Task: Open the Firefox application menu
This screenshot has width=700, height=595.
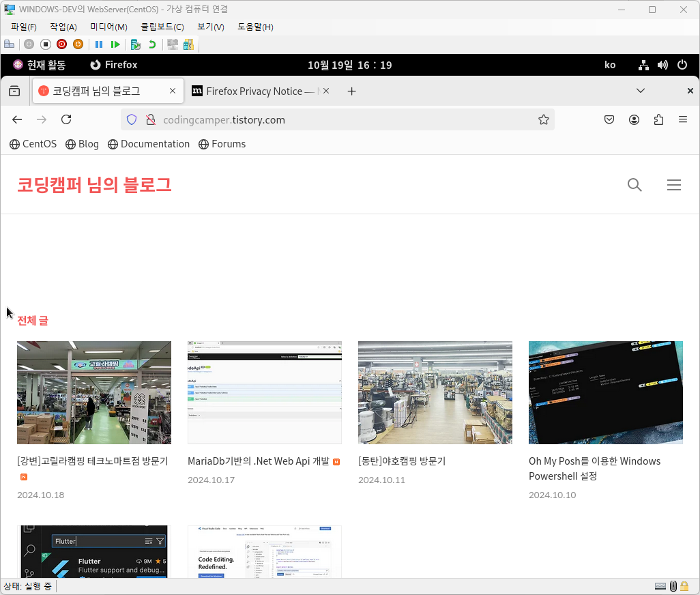Action: (683, 119)
